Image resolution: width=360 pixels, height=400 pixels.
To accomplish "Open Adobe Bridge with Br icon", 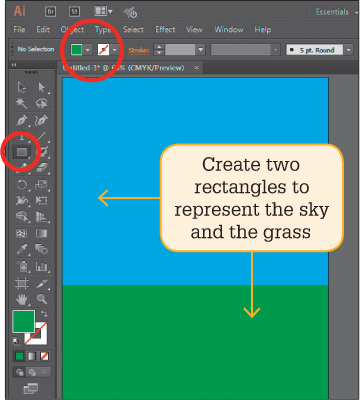I will pyautogui.click(x=51, y=12).
